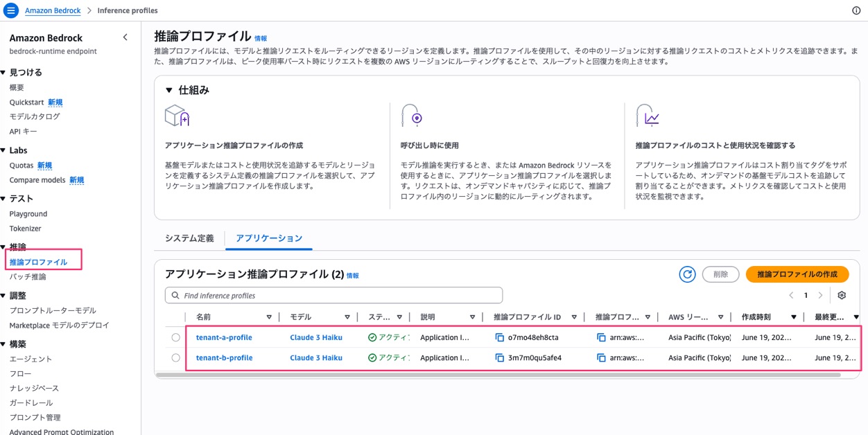The image size is (868, 435).
Task: Collapse the 調整 sidebar group
Action: pos(3,296)
